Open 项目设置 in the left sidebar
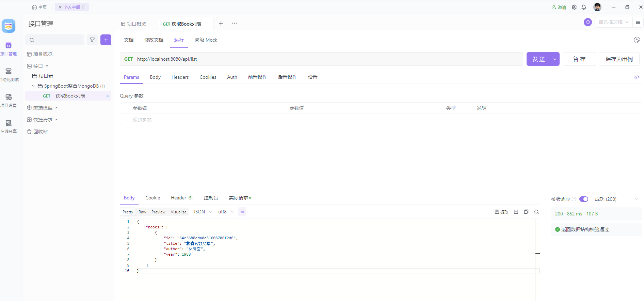This screenshot has height=301, width=644. (x=9, y=101)
